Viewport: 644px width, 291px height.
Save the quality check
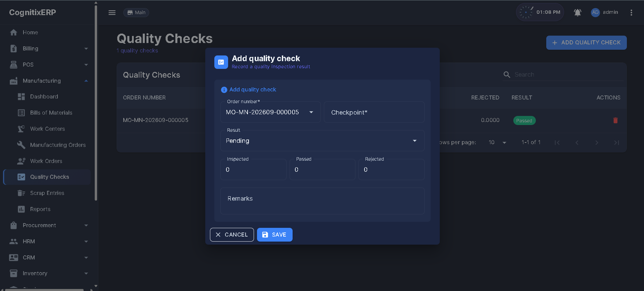coord(274,235)
